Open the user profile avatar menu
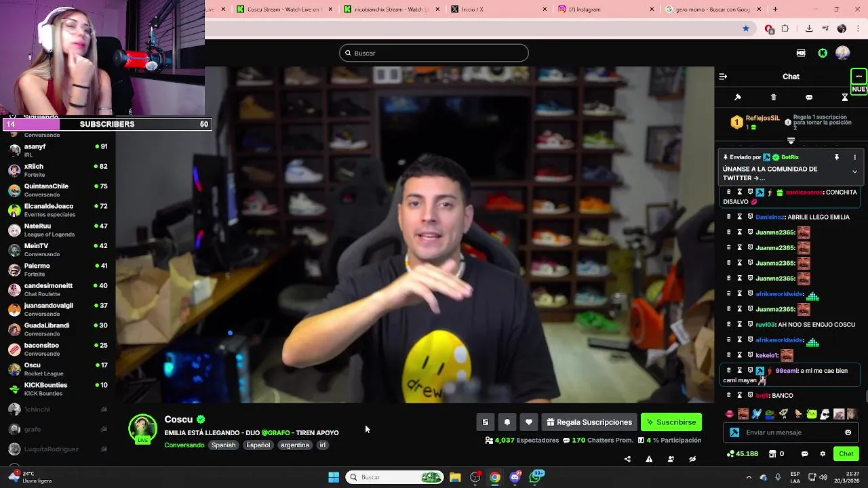Image resolution: width=868 pixels, height=488 pixels. point(843,53)
